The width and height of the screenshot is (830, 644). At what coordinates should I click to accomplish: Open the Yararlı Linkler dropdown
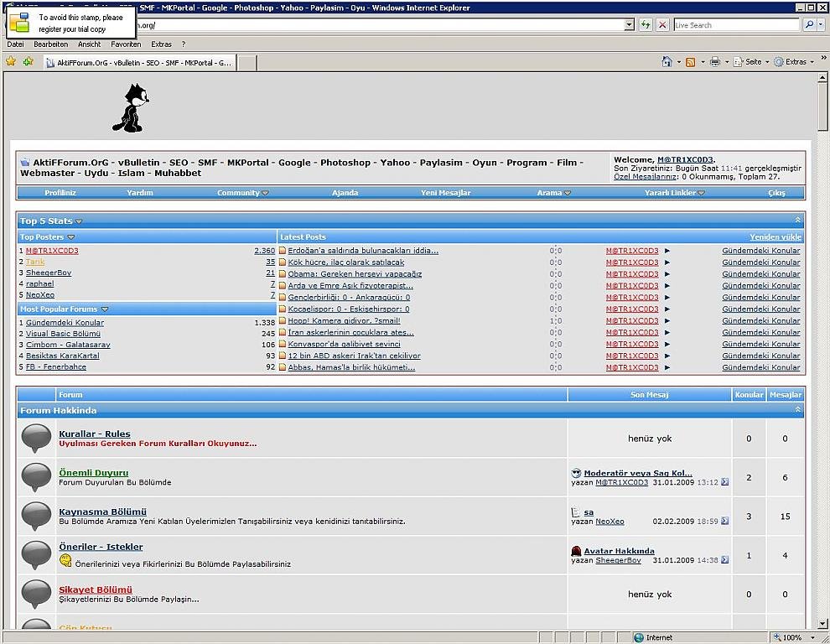click(x=674, y=193)
